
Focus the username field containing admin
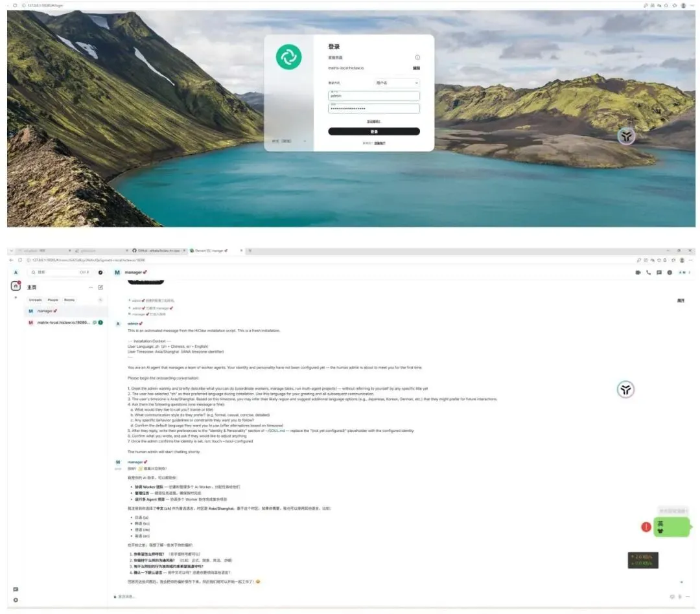[x=374, y=95]
